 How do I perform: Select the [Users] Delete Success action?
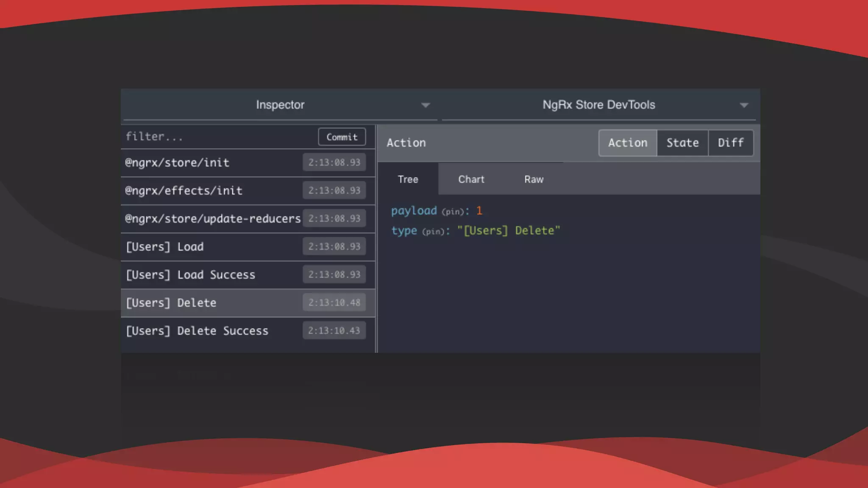[x=197, y=331]
